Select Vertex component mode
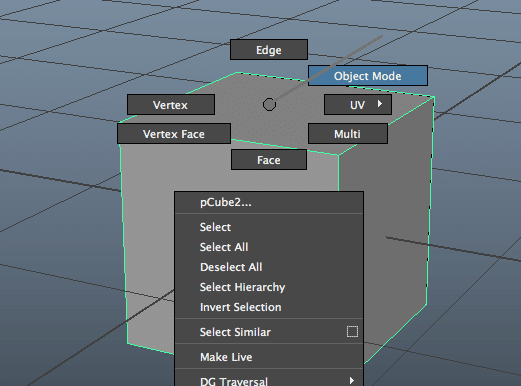 click(x=171, y=105)
